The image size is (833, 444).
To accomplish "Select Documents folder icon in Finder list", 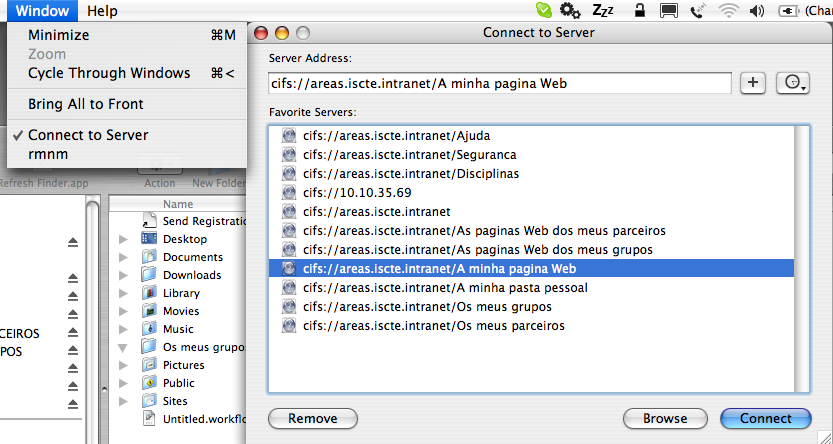I will point(149,257).
